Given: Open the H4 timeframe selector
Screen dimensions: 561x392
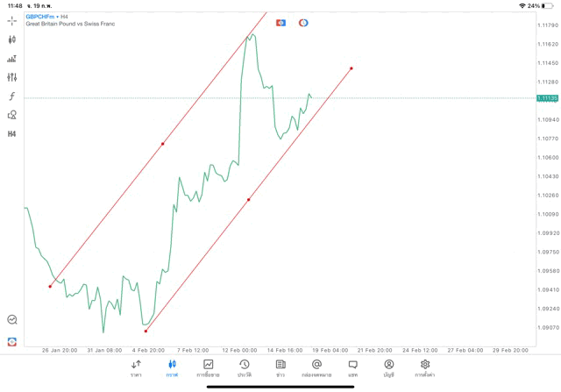Looking at the screenshot, I should coord(12,134).
